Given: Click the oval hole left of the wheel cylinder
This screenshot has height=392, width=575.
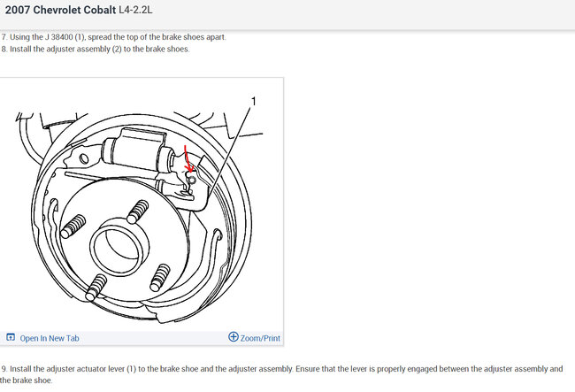Looking at the screenshot, I should click(x=84, y=158).
